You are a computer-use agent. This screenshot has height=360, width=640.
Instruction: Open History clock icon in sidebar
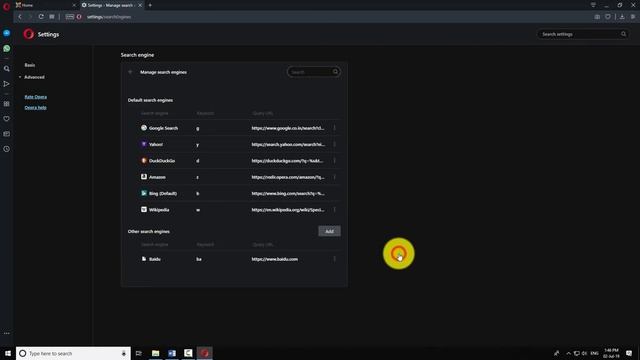coord(7,149)
